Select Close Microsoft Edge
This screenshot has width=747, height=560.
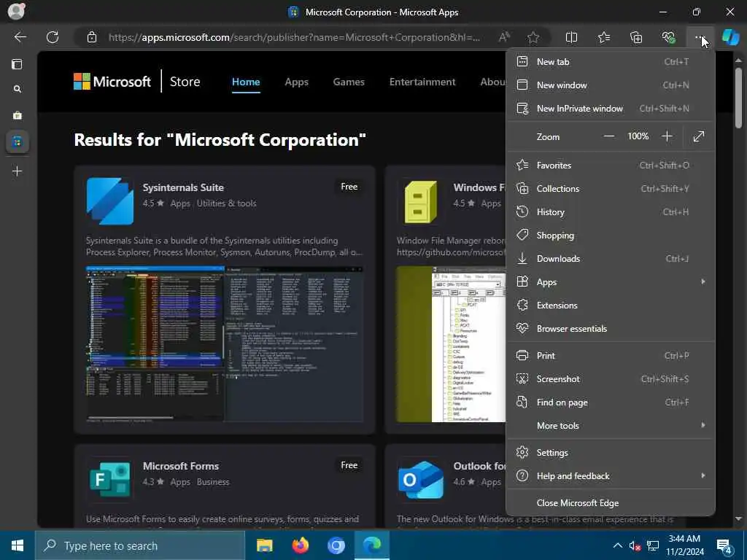coord(611,503)
